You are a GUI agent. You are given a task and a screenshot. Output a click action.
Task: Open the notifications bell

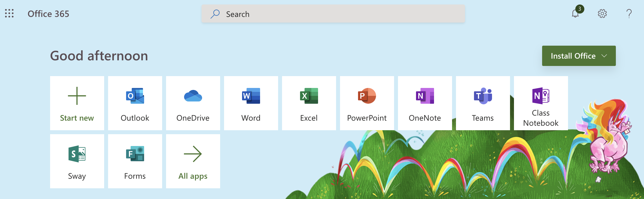575,14
